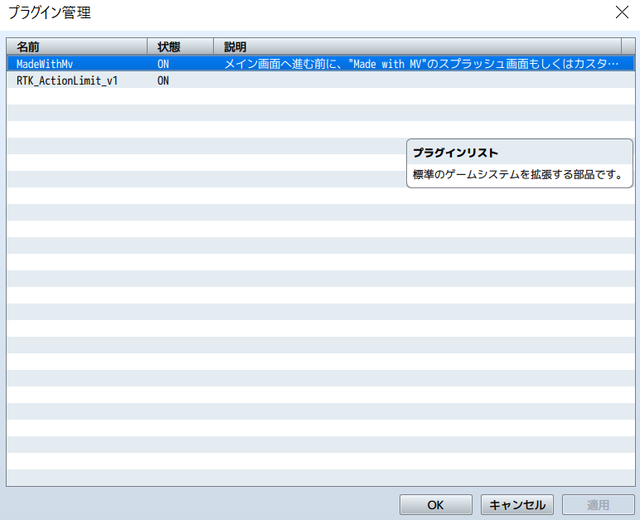Click ON status of MadeWithMv

click(163, 64)
